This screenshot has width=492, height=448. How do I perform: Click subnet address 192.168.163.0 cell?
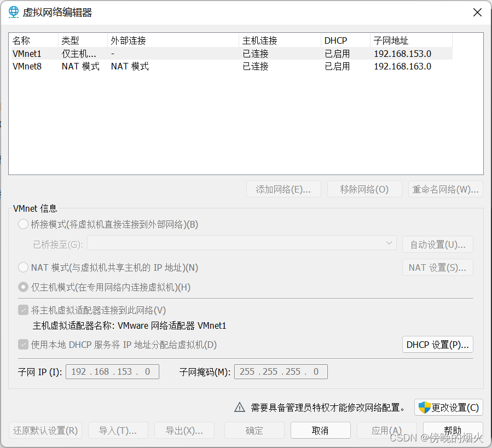[x=403, y=66]
